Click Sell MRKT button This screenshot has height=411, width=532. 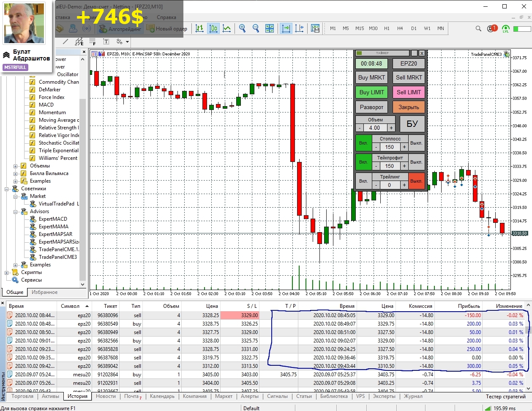click(x=409, y=77)
